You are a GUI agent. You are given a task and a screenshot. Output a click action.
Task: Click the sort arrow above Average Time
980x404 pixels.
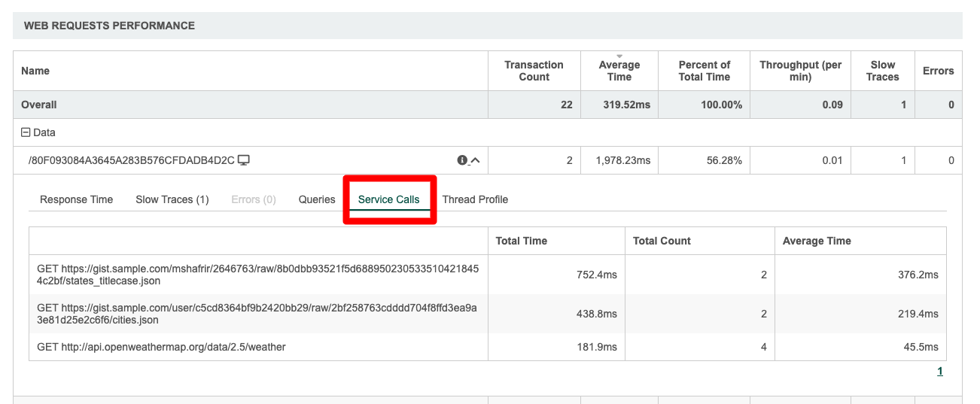[619, 56]
